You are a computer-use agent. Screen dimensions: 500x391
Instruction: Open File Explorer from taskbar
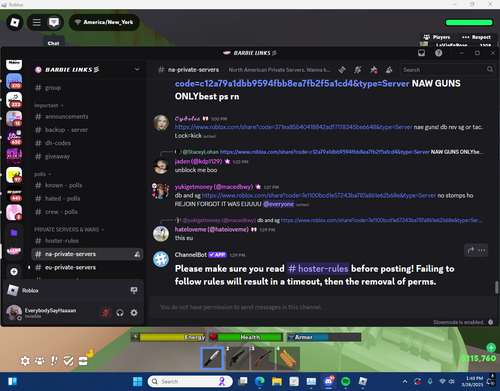click(277, 381)
